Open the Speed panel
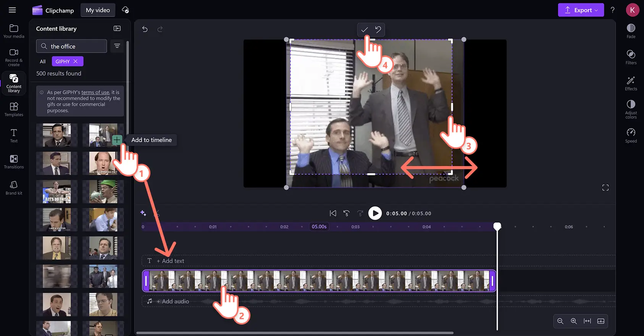Image resolution: width=644 pixels, height=336 pixels. [x=631, y=136]
